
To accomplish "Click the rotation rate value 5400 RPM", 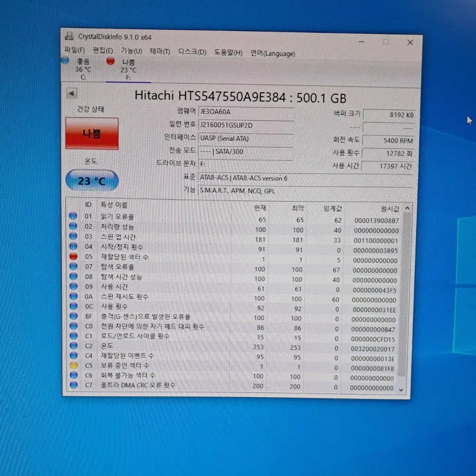I will 389,141.
